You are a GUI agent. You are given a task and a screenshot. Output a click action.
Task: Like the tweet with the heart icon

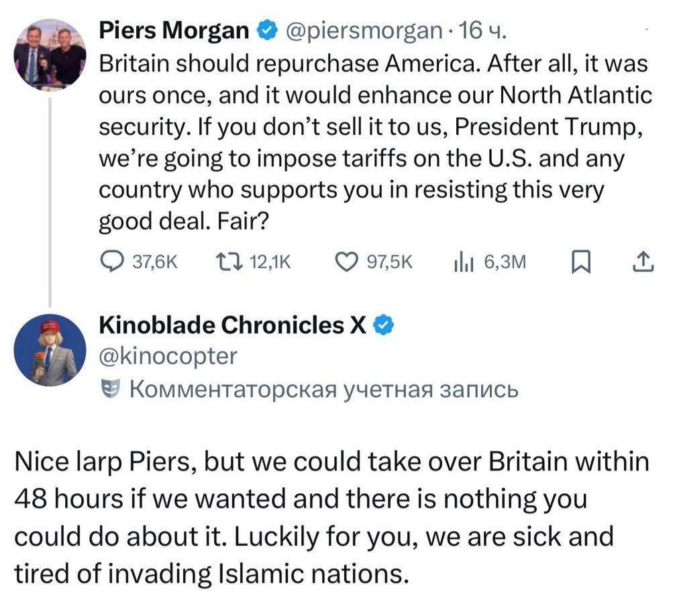coord(346,262)
